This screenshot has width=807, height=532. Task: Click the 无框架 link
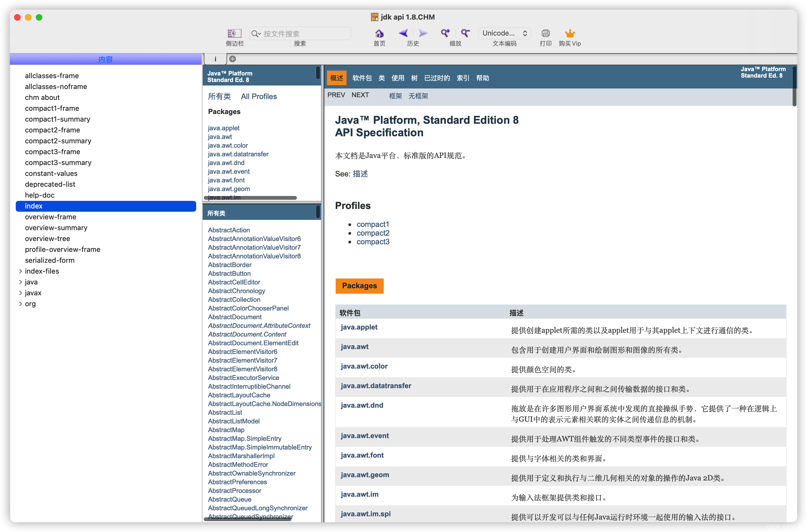click(x=418, y=96)
